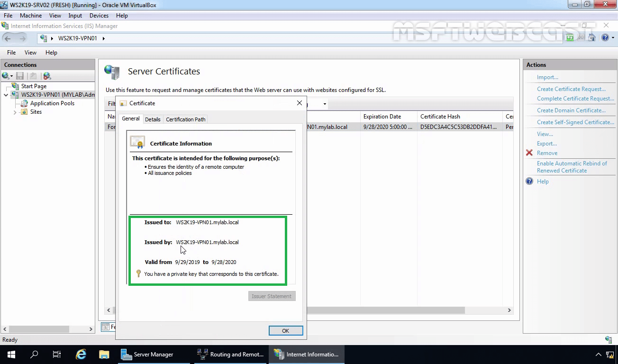Click Import... in Actions pane

point(547,77)
